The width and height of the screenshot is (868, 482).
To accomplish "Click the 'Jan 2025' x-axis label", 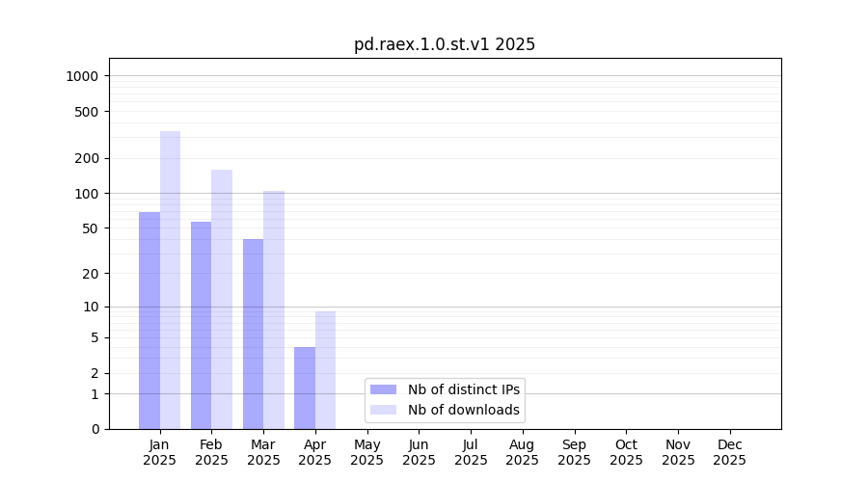I will point(160,452).
